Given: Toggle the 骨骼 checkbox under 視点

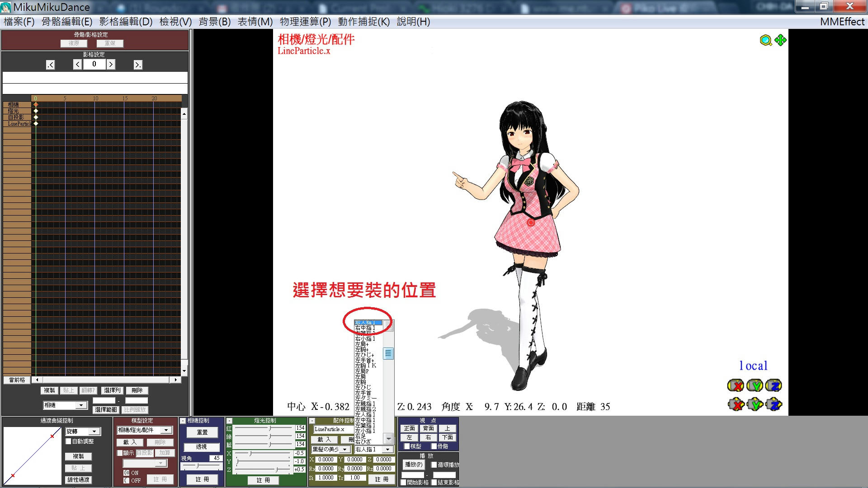Looking at the screenshot, I should (434, 446).
